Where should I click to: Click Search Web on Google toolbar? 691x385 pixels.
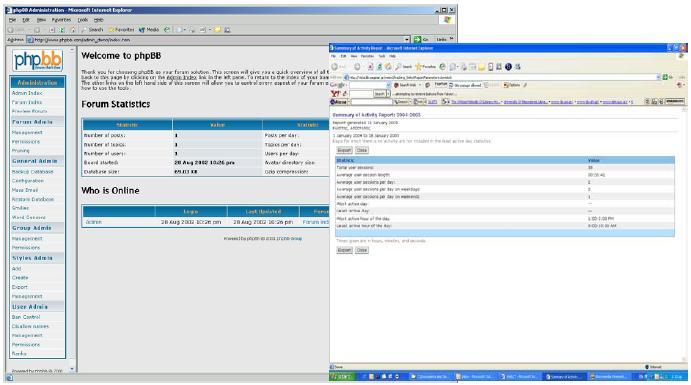tap(404, 85)
